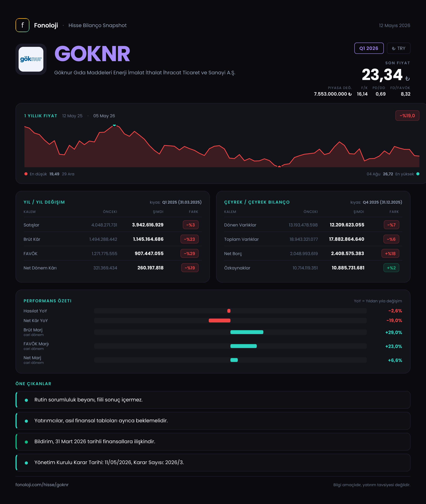Click the date 12 Mayıs 2026

coord(395,25)
